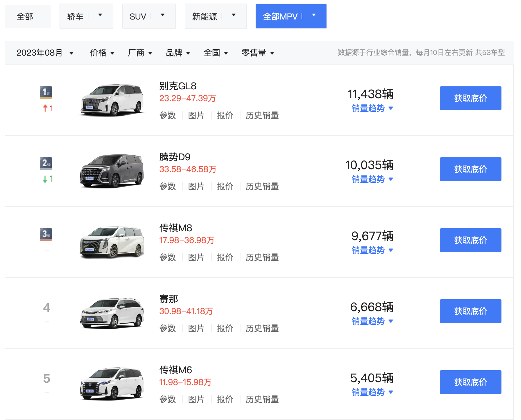
Task: Click the 别克GL8 car thumbnail
Action: pos(112,100)
